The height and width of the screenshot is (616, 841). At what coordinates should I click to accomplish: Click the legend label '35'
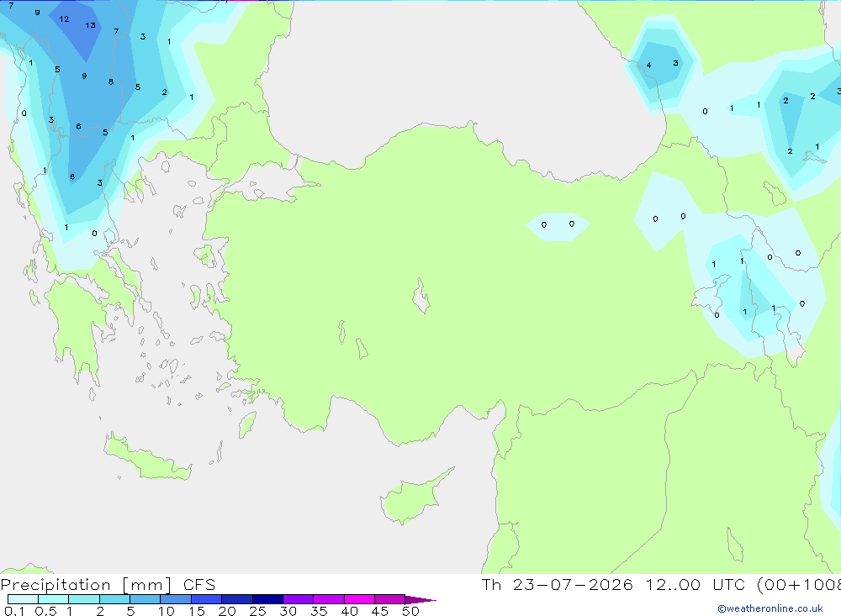pyautogui.click(x=319, y=611)
